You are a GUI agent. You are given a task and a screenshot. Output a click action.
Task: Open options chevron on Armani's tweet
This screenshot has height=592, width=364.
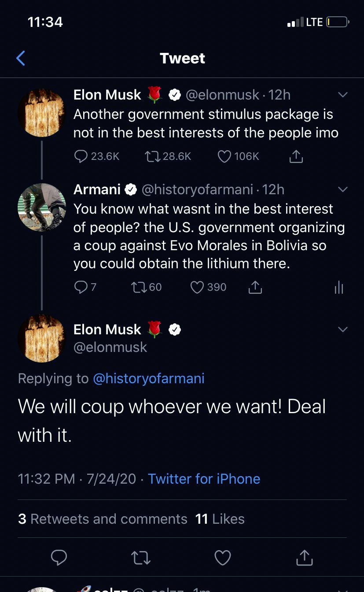point(342,189)
